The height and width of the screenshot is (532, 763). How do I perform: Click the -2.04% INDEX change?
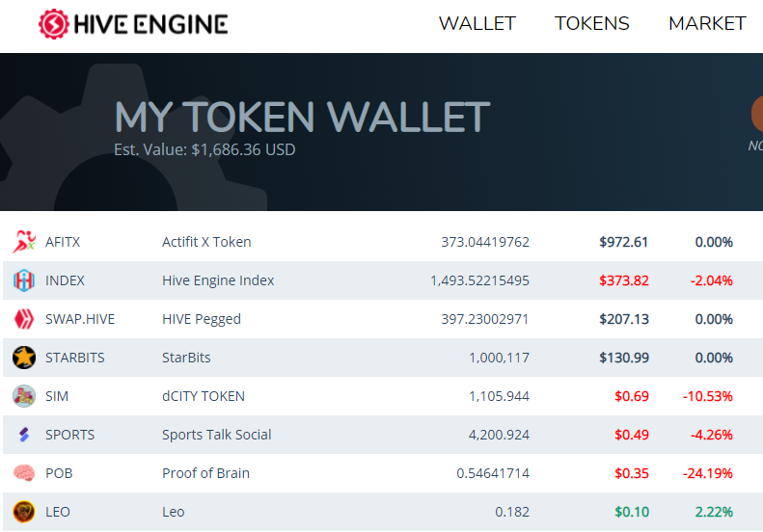tap(712, 280)
